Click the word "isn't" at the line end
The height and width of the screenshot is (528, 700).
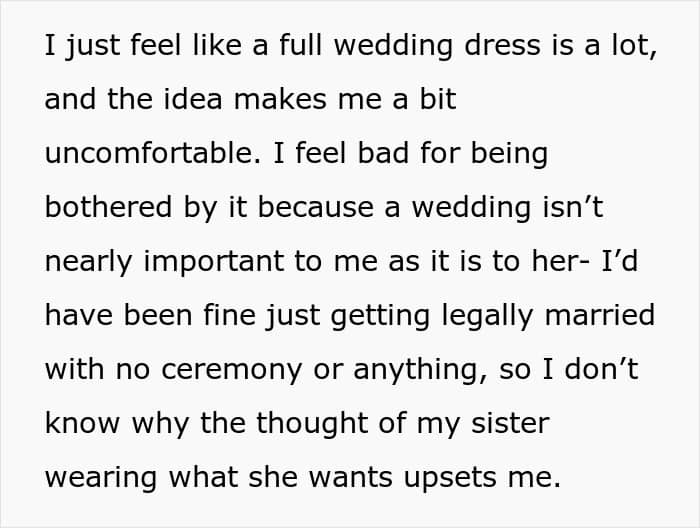tap(573, 207)
